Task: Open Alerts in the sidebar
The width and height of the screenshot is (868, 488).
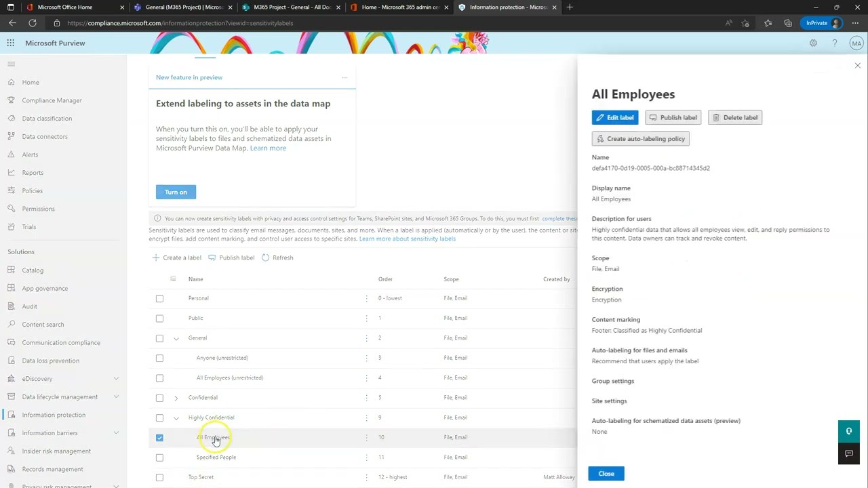Action: [x=30, y=155]
